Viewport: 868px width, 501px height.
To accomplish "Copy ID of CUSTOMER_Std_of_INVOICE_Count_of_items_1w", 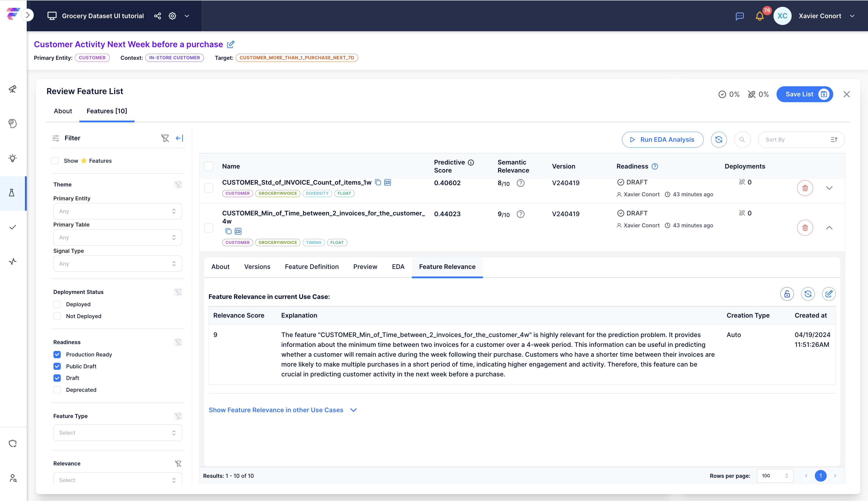I will pyautogui.click(x=387, y=182).
